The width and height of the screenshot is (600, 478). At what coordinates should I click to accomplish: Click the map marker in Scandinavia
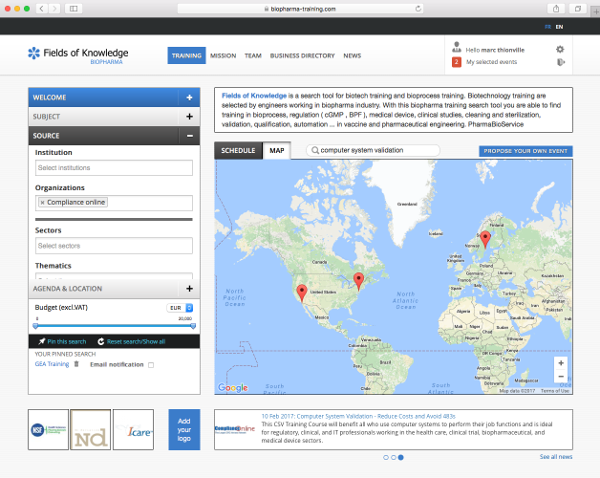485,240
